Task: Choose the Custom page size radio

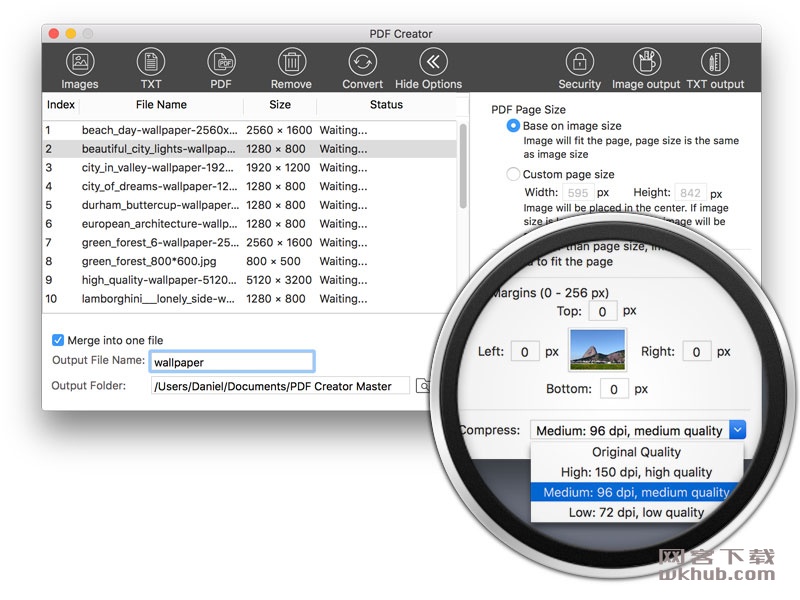Action: click(513, 174)
